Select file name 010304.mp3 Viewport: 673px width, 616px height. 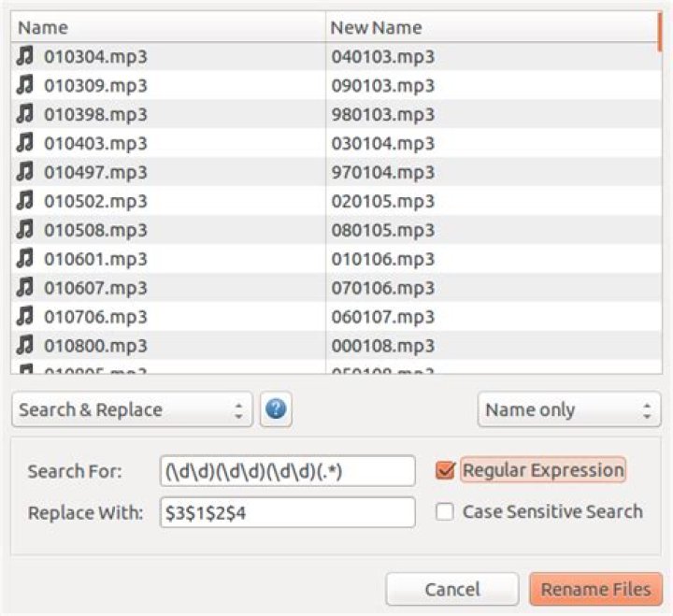coord(95,57)
